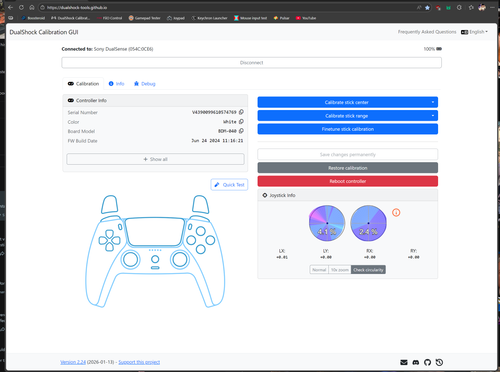Click Save changes permanently button
Screen dimensions: 500x372
(x=348, y=154)
